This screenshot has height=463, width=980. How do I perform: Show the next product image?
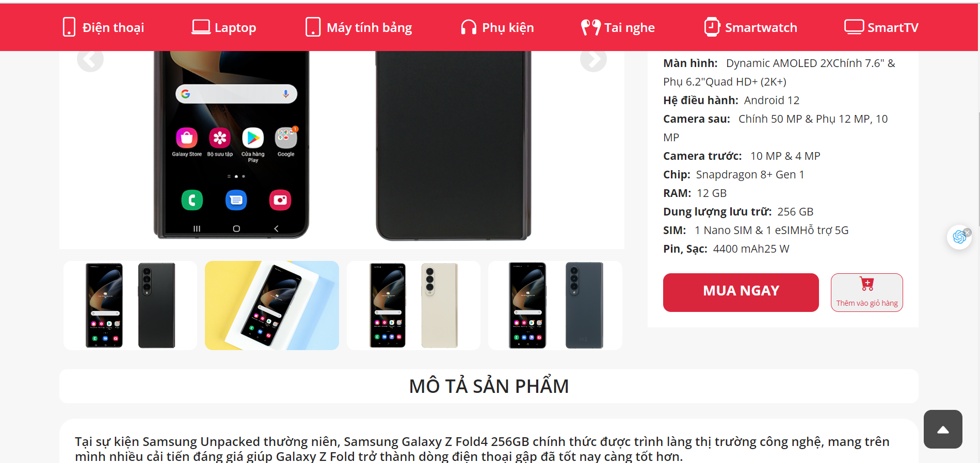[x=593, y=59]
